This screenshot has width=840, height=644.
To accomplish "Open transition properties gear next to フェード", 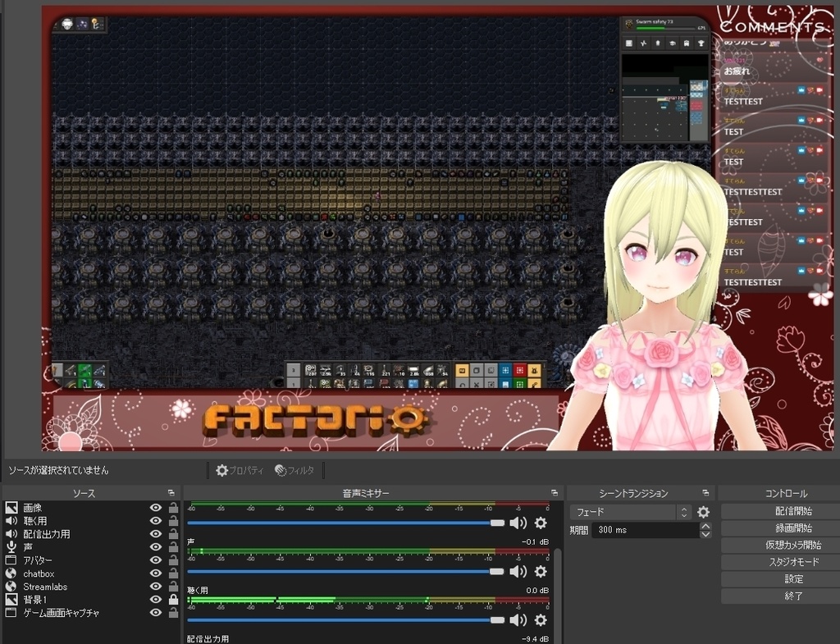I will (x=703, y=512).
